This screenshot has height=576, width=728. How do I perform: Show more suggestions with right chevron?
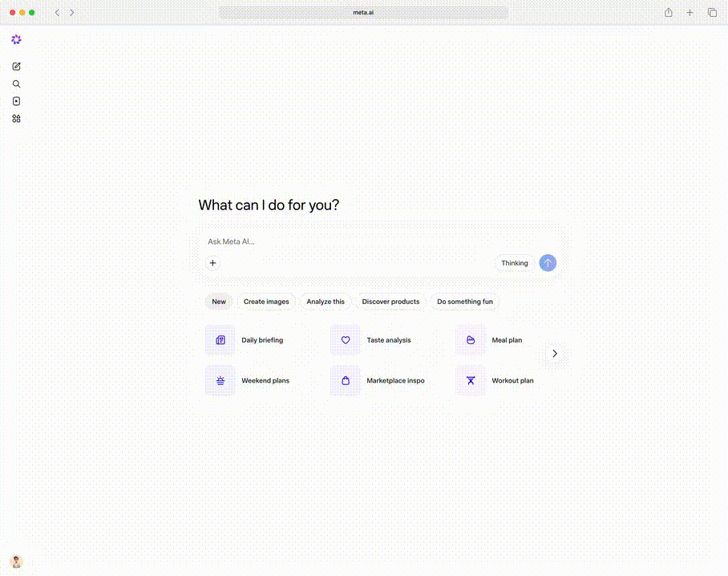pyautogui.click(x=555, y=354)
